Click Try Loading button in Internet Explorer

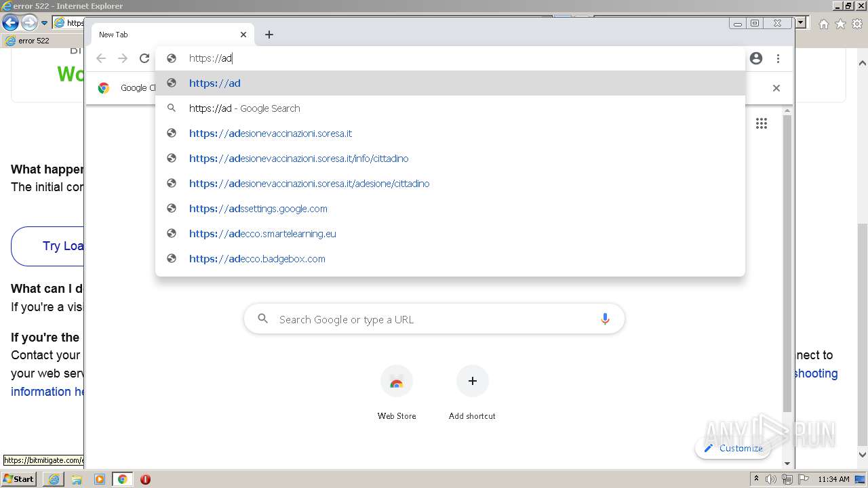coord(47,246)
